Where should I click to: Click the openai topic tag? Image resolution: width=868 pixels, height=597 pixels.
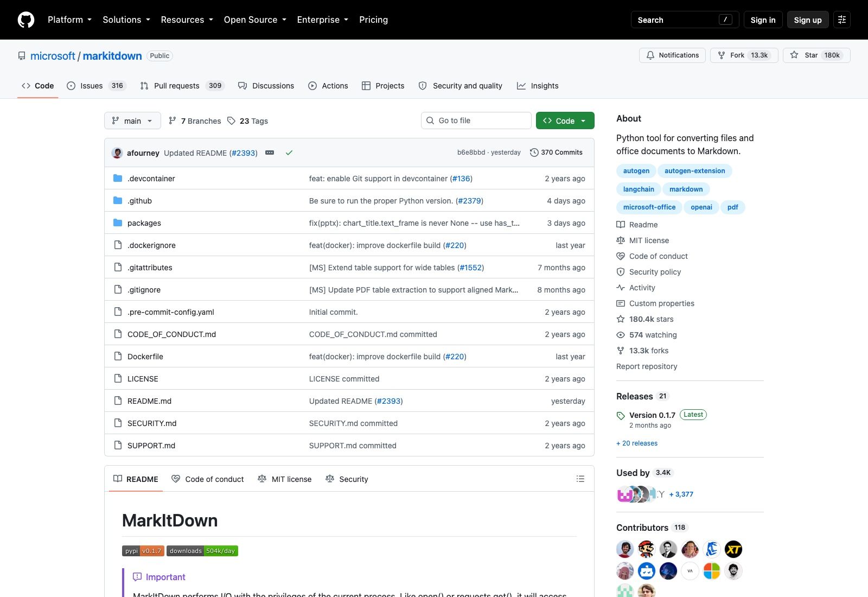coord(701,207)
